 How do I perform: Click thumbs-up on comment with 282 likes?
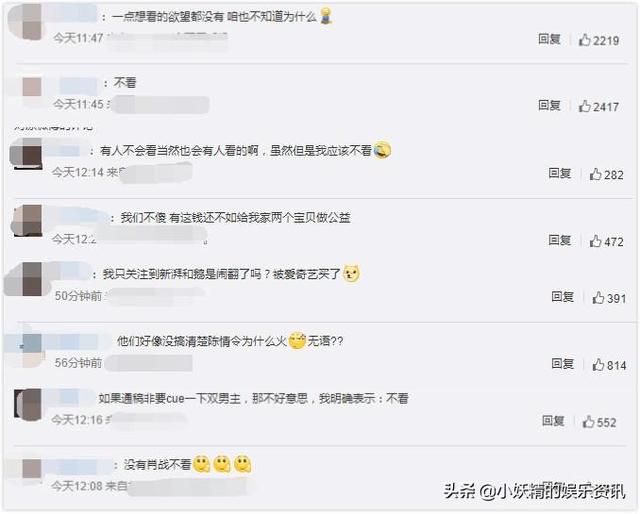[596, 174]
